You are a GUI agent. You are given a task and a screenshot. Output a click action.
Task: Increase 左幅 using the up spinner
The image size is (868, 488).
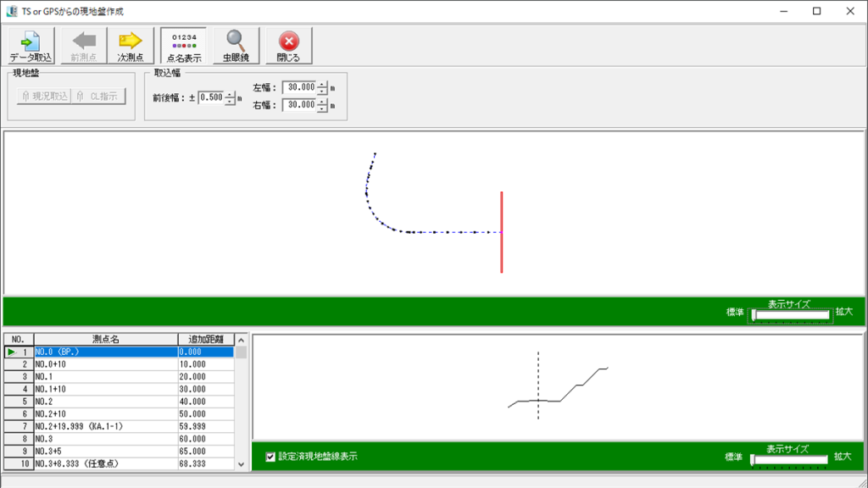coord(322,84)
